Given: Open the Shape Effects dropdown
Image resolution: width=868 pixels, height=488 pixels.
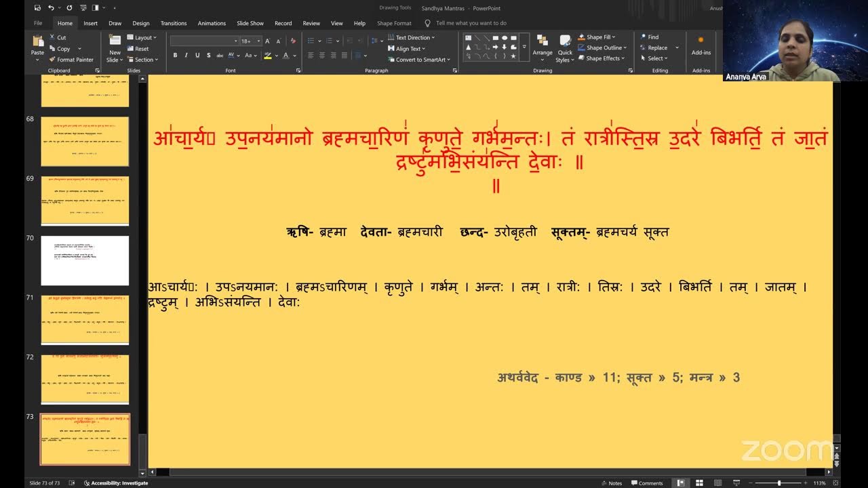Looking at the screenshot, I should point(601,58).
